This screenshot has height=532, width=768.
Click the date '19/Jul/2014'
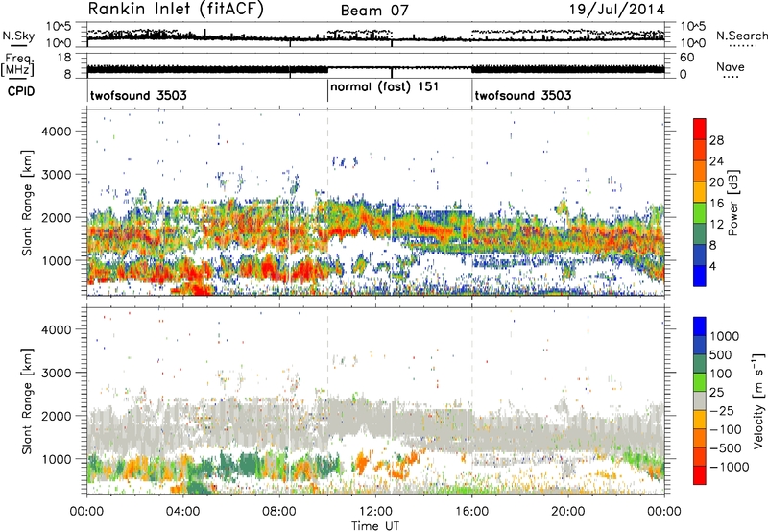point(616,10)
